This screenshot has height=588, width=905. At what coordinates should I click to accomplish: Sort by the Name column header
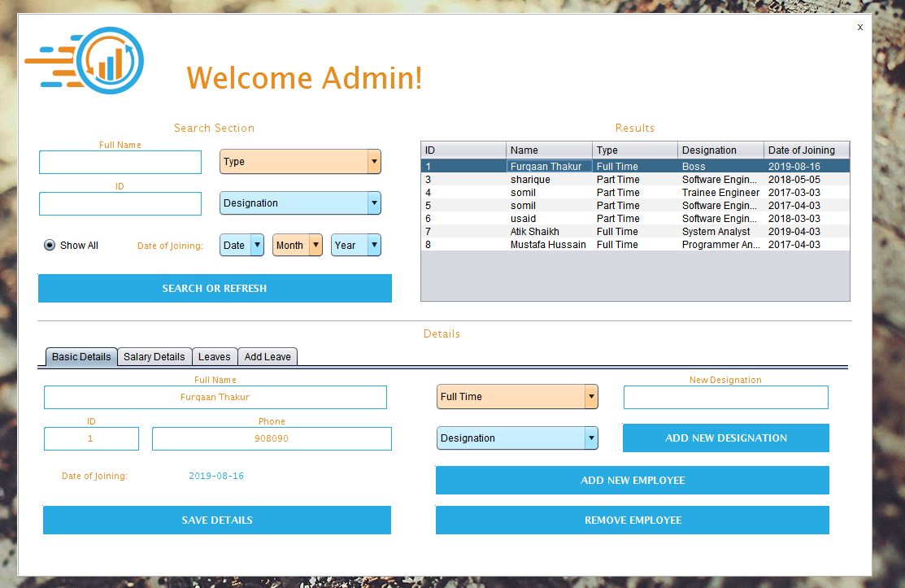click(x=549, y=150)
